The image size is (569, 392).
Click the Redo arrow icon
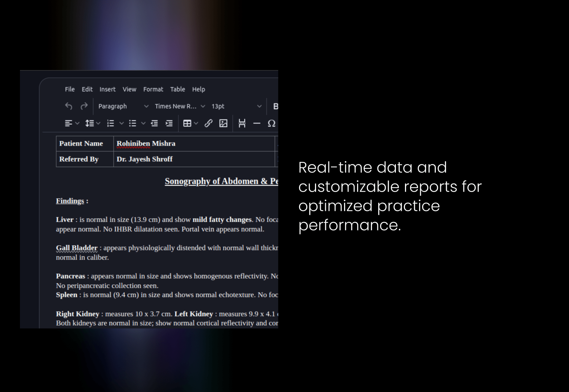click(x=84, y=106)
